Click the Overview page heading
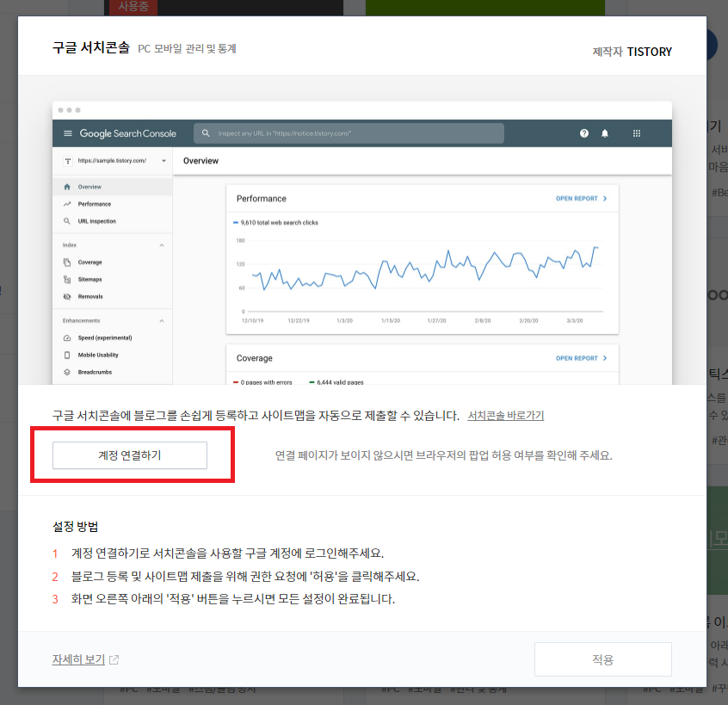 click(201, 161)
